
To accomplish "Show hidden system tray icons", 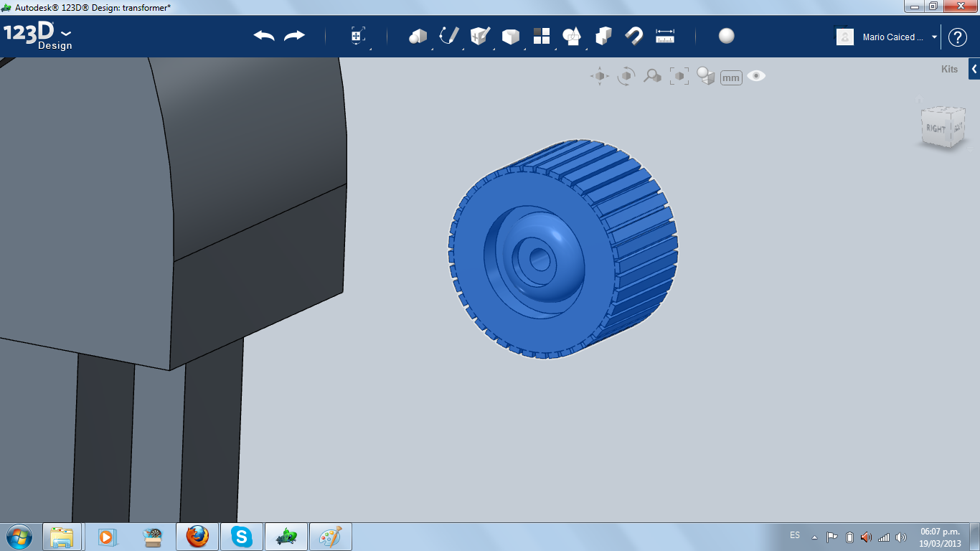I will [x=814, y=537].
